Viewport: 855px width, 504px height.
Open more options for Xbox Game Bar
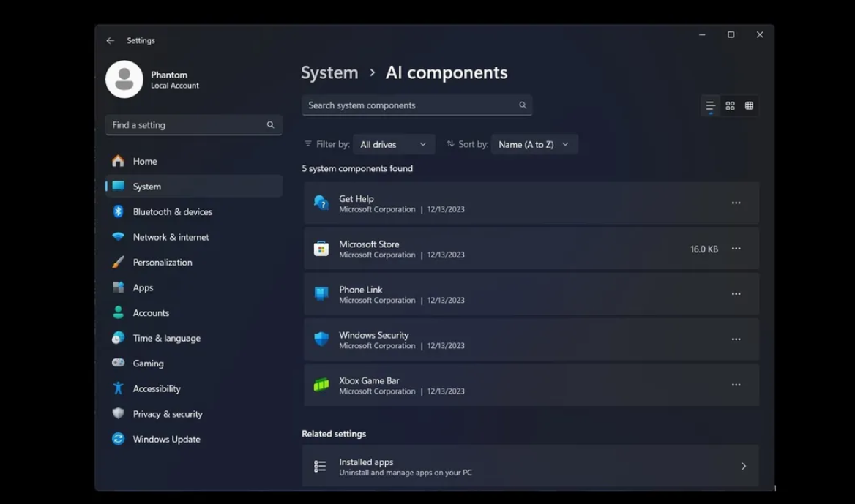point(736,385)
